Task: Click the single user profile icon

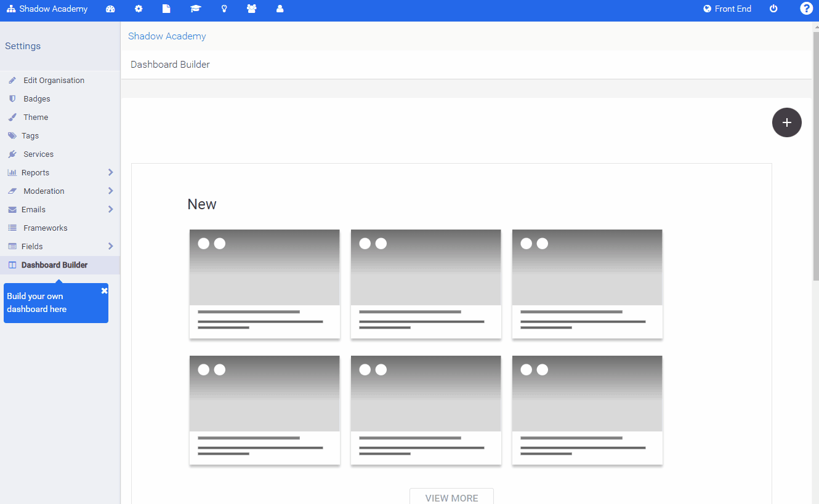Action: 280,9
